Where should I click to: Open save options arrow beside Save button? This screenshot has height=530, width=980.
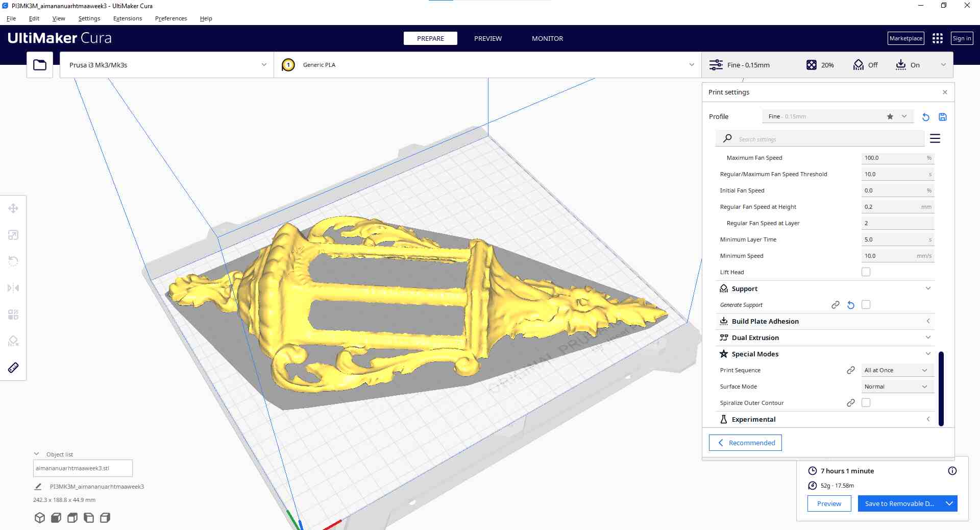949,503
